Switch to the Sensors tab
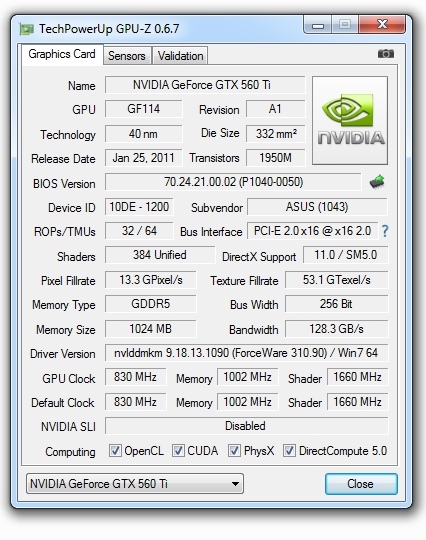 127,56
